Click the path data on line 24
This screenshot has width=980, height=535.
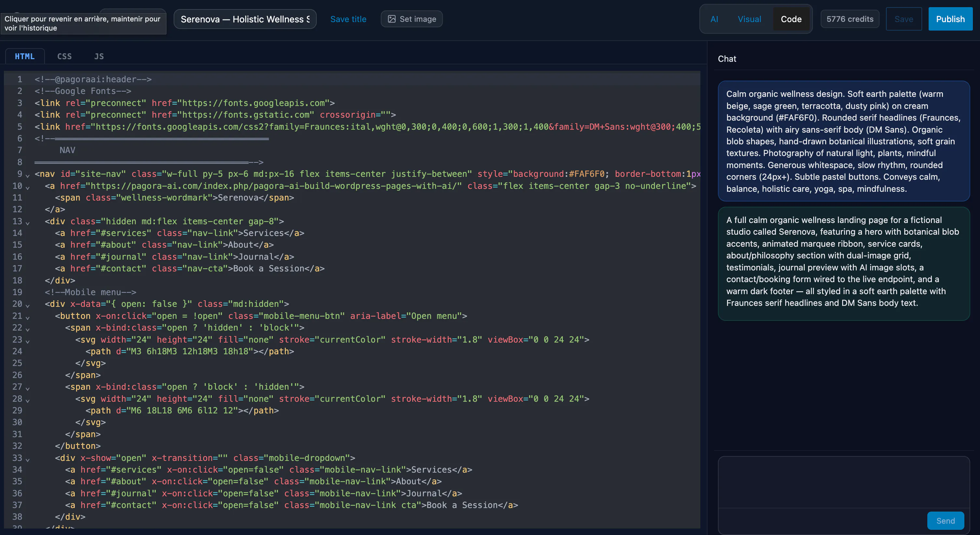point(190,351)
